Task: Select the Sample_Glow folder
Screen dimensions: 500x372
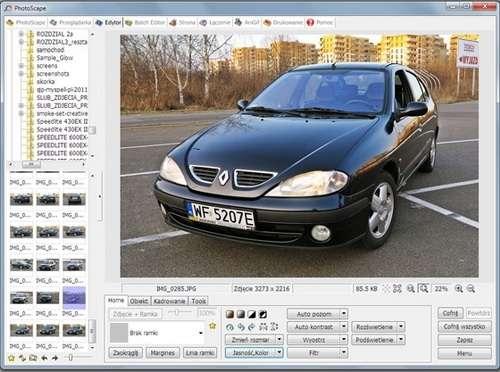Action: point(55,58)
